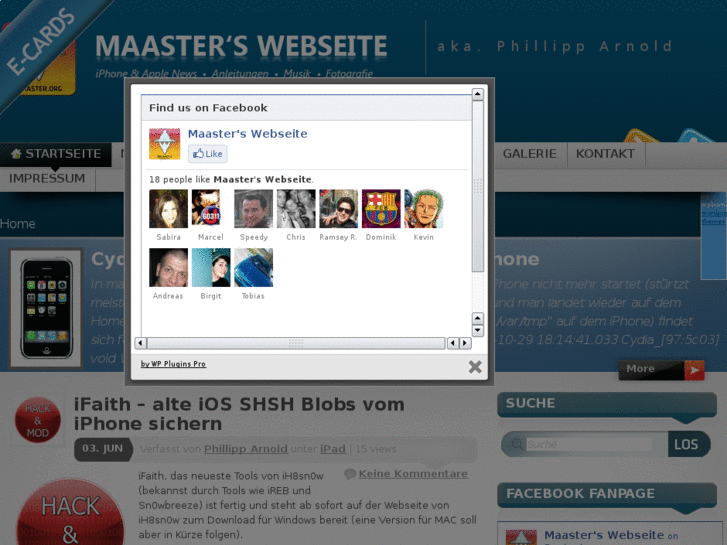Viewport: 727px width, 545px height.
Task: Click the MAASTER'S WEBSEITE site title
Action: pyautogui.click(x=241, y=46)
